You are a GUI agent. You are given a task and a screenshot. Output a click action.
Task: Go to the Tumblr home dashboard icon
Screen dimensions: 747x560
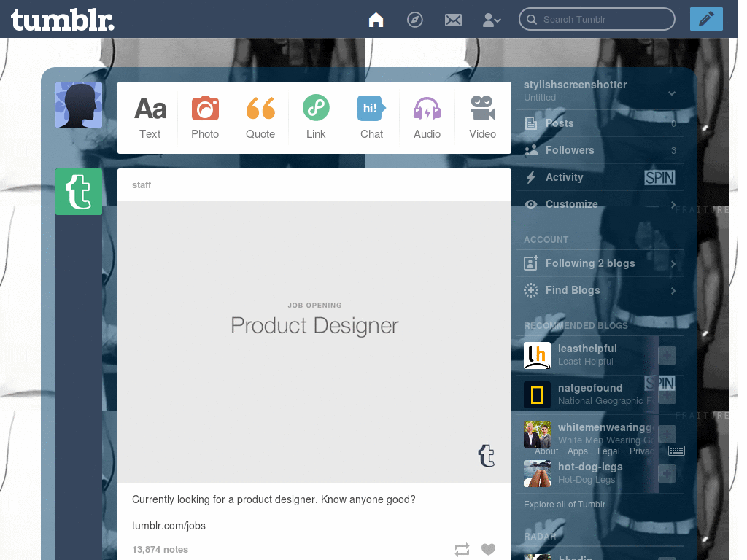tap(376, 20)
